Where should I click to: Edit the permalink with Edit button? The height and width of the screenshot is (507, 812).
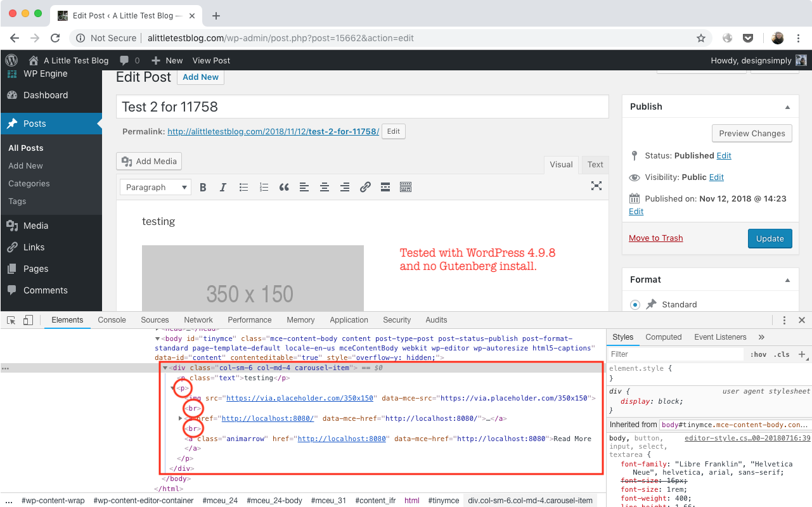pyautogui.click(x=394, y=131)
